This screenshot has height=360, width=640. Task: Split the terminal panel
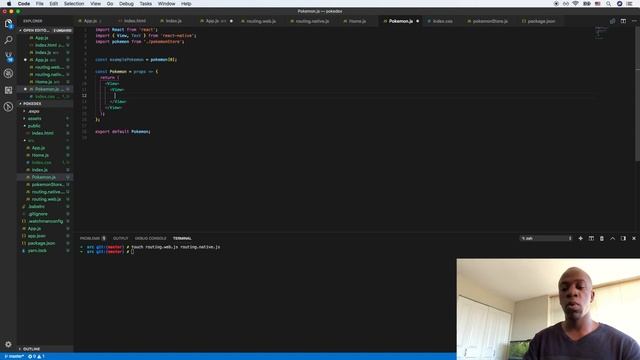591,238
